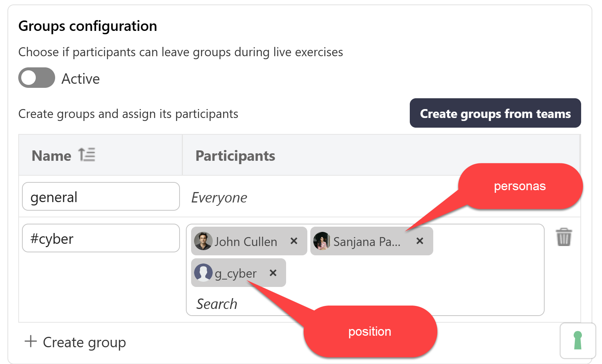Image resolution: width=602 pixels, height=364 pixels.
Task: Click Create groups from teams button
Action: (495, 113)
